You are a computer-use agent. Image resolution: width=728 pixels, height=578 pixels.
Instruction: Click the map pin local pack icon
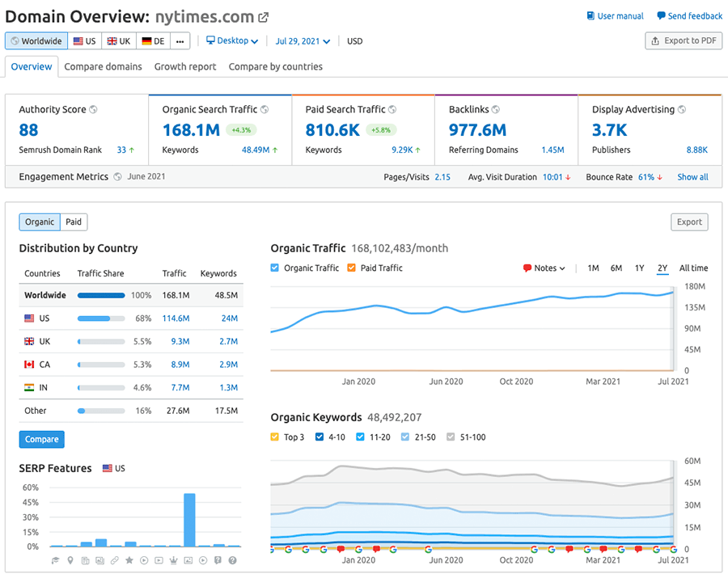coord(70,560)
